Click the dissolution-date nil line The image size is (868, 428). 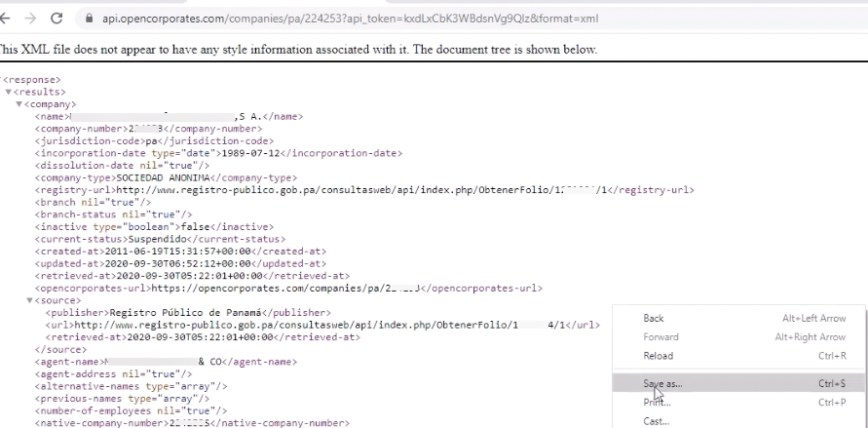(x=122, y=166)
